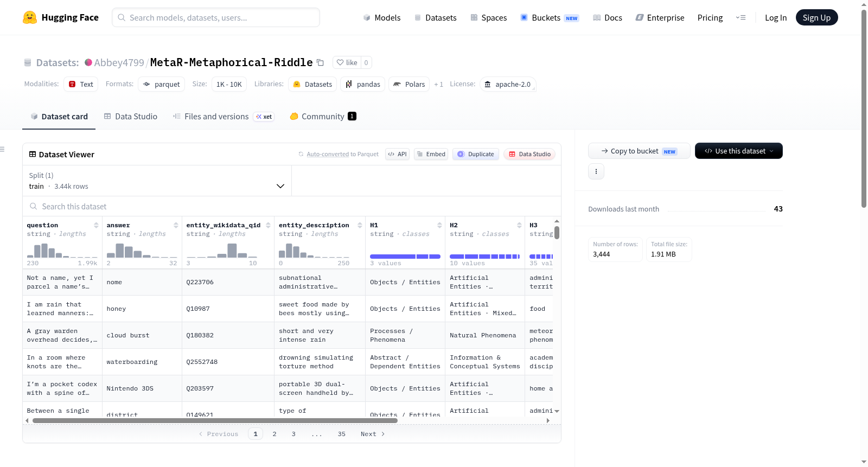Click the table horizontal scrollbar
The height and width of the screenshot is (467, 868).
point(215,420)
